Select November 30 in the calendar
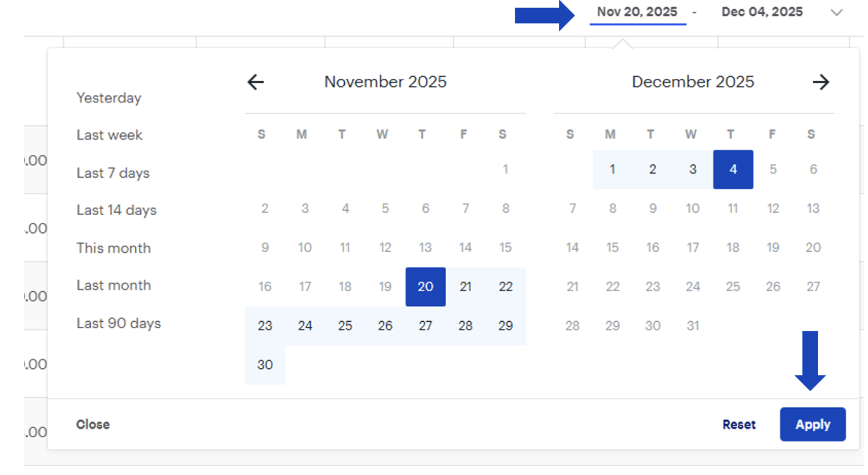The image size is (868, 475). [265, 365]
